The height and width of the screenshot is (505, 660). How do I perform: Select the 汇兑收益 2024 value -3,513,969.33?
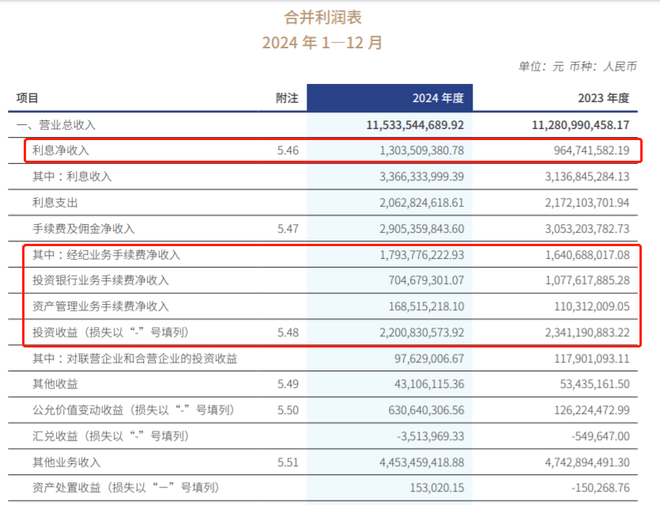point(430,436)
